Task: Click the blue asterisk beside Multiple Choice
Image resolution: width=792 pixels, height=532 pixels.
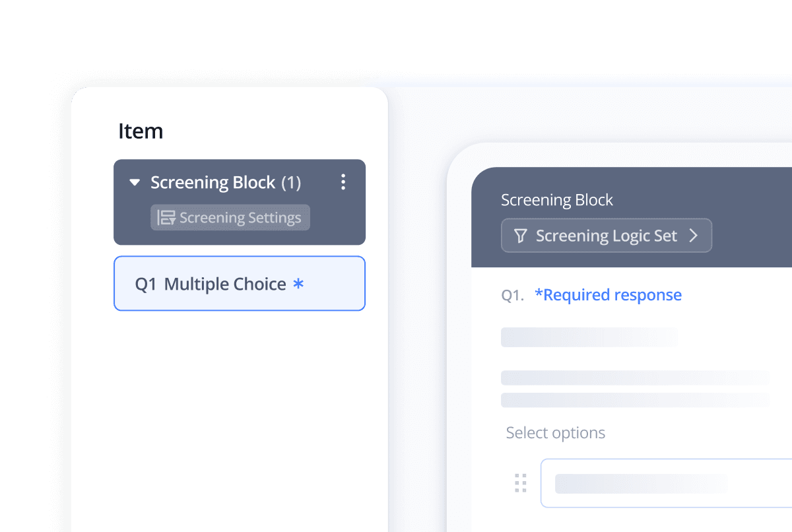Action: tap(298, 284)
